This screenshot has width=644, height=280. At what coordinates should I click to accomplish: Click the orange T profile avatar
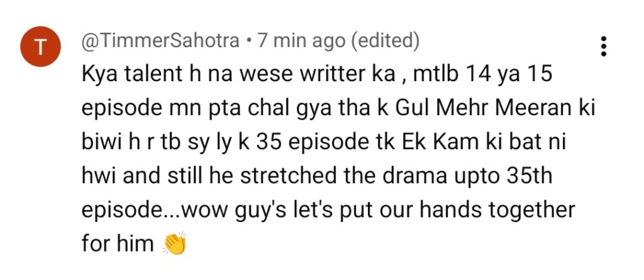click(41, 47)
